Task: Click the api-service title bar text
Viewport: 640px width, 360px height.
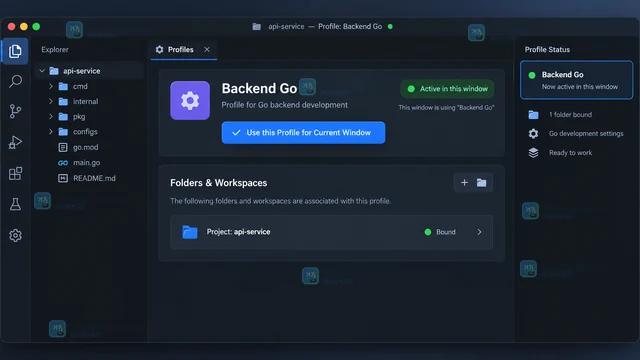Action: 286,27
